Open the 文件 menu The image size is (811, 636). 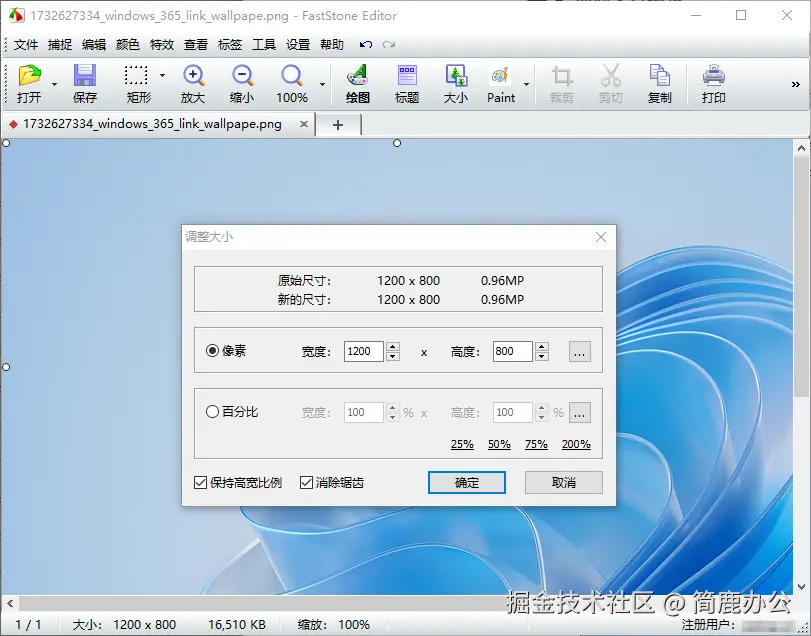tap(25, 45)
